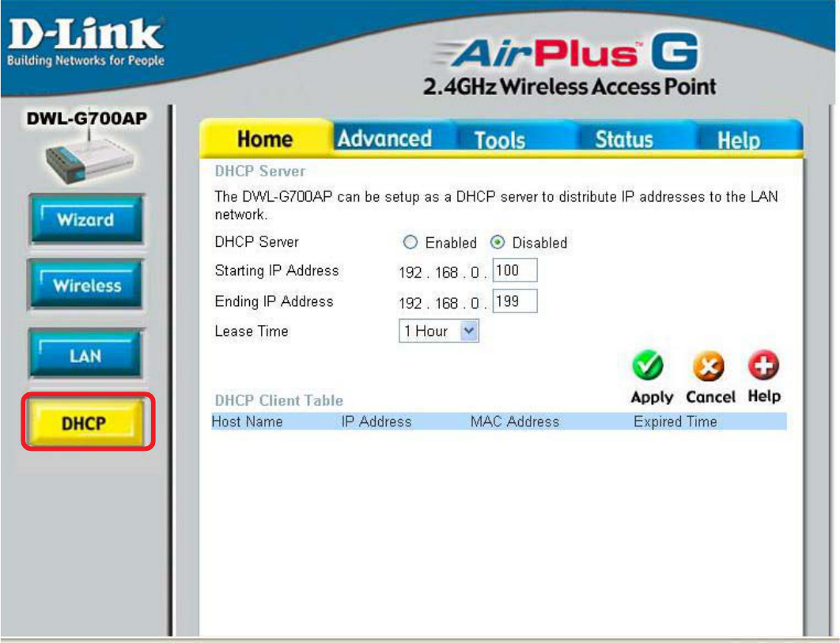Click the Starting IP Address label
Screen dimensions: 840x643
click(x=276, y=270)
